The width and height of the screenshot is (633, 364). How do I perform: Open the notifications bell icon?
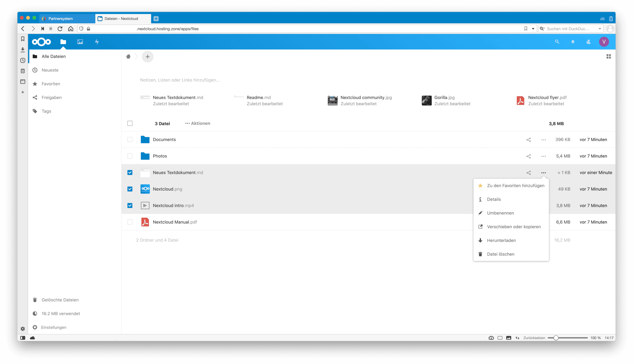[573, 42]
